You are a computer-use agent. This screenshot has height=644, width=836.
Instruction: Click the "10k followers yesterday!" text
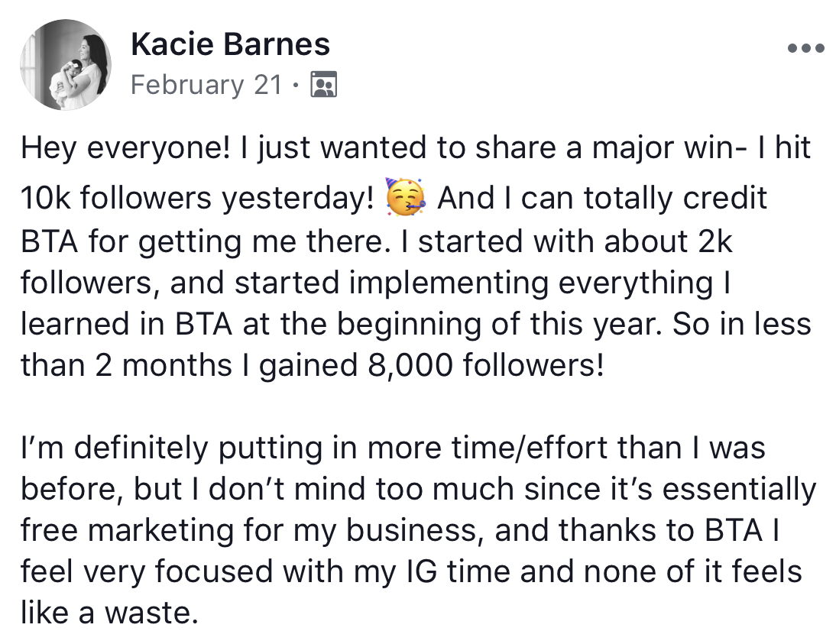tap(197, 199)
